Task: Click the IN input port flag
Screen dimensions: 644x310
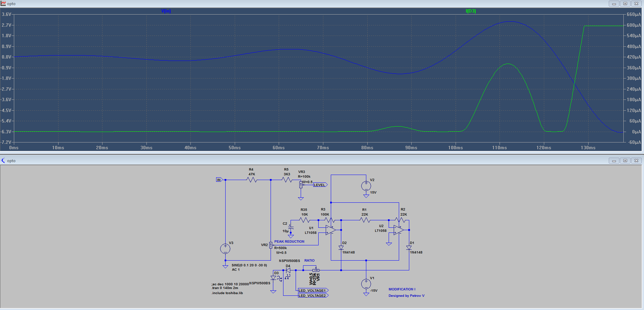Action: pyautogui.click(x=219, y=180)
